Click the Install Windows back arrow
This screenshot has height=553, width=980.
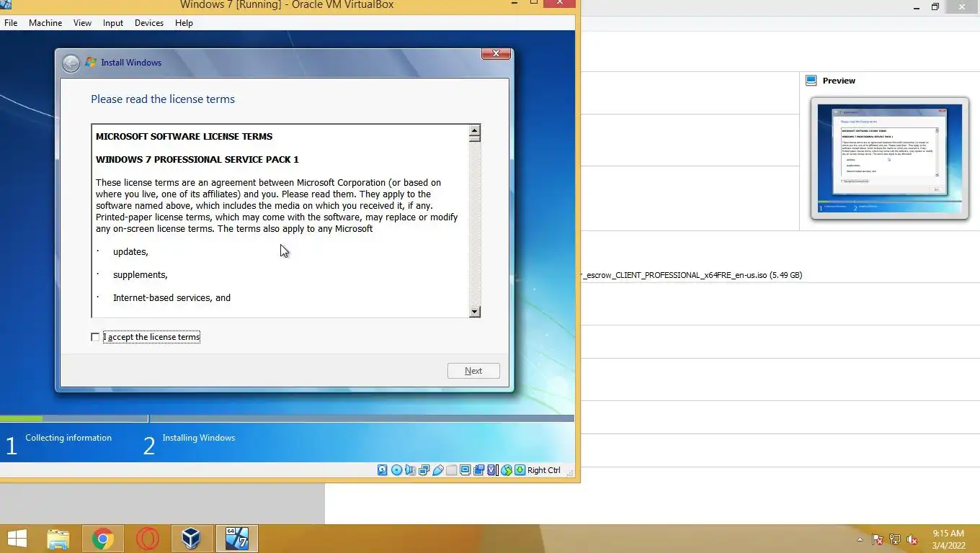click(x=71, y=63)
